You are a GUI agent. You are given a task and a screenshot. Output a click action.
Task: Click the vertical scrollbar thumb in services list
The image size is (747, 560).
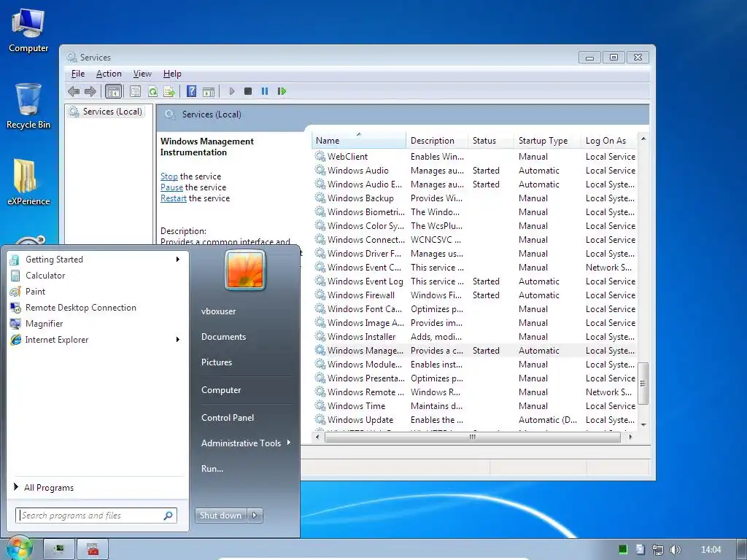coord(643,384)
